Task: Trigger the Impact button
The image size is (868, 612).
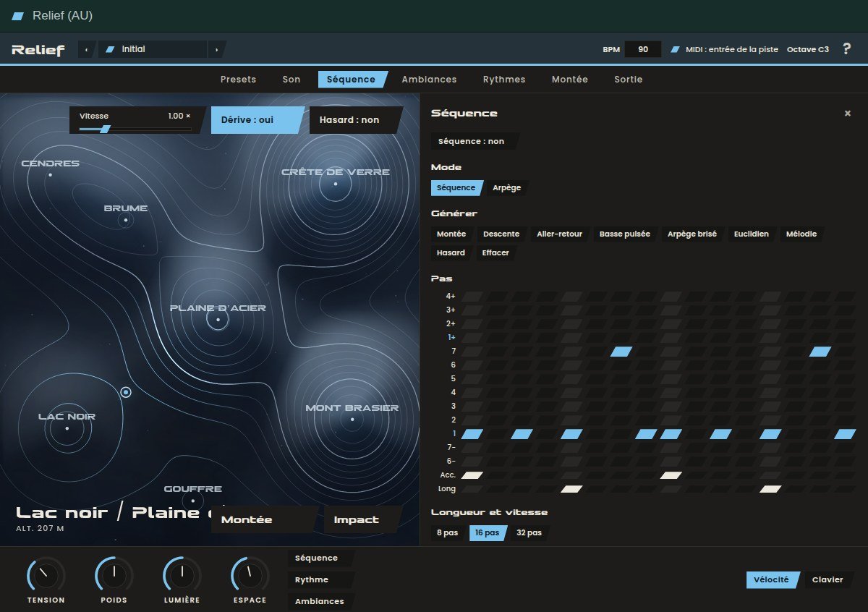Action: point(363,519)
